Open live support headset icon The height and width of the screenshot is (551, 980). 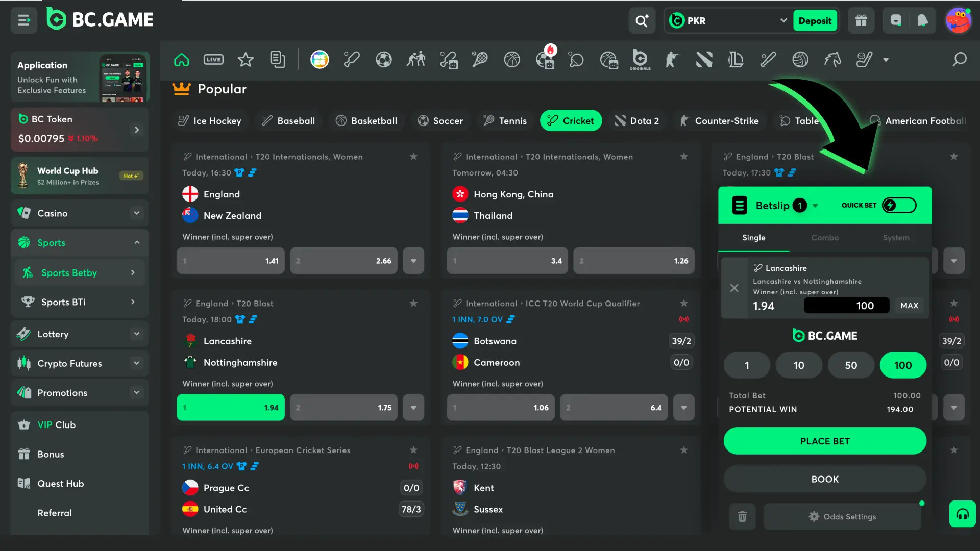click(963, 514)
